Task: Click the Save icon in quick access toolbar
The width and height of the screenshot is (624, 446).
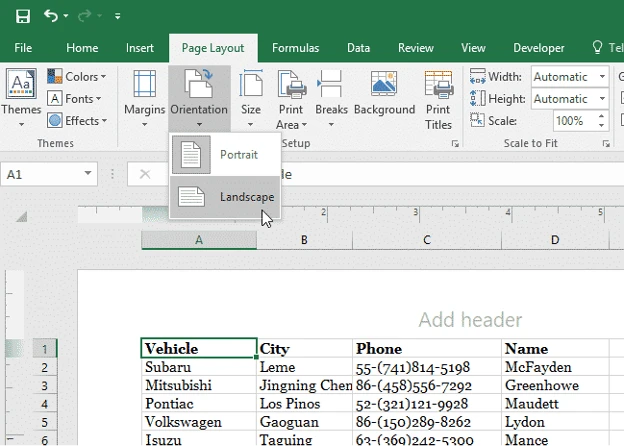Action: click(23, 16)
